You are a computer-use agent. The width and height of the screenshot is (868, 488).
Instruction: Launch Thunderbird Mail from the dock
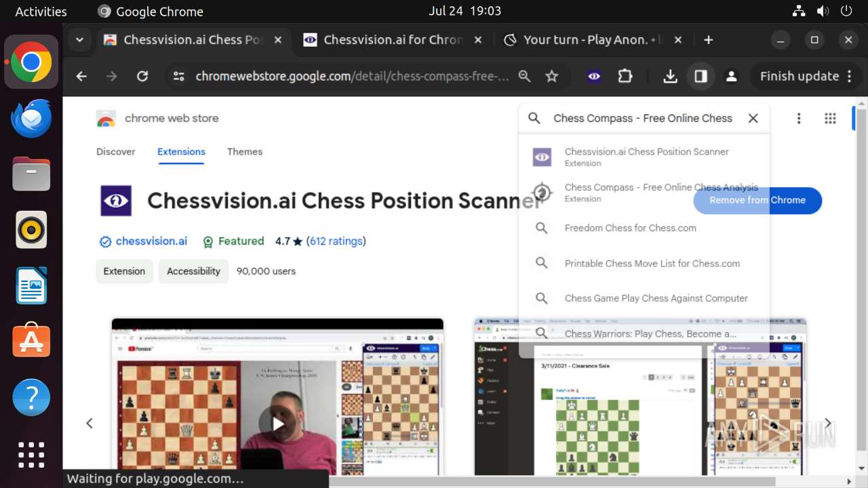pos(31,119)
